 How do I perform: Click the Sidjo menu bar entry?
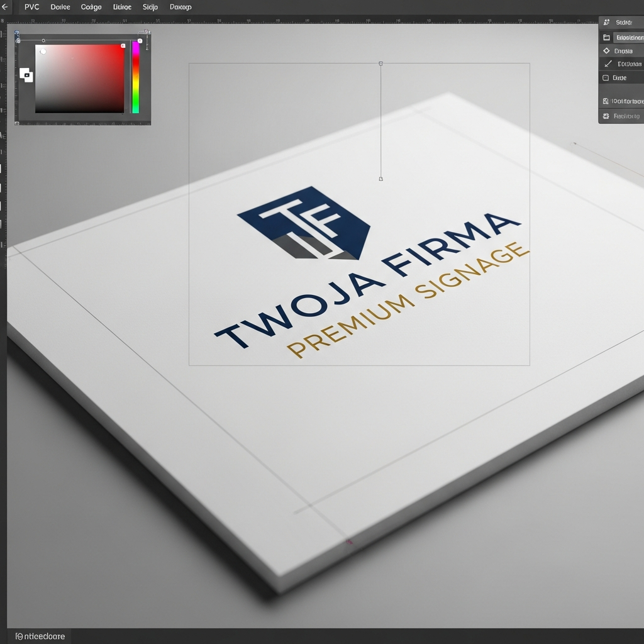click(150, 7)
